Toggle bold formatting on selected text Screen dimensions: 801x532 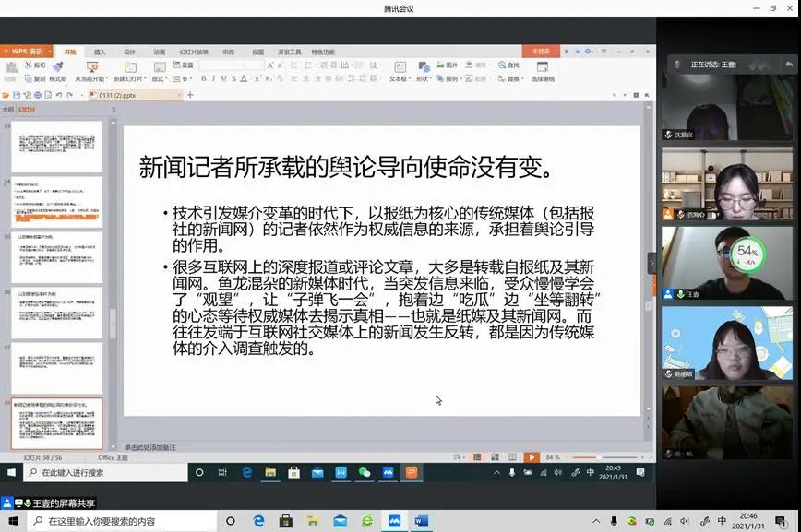coord(203,77)
